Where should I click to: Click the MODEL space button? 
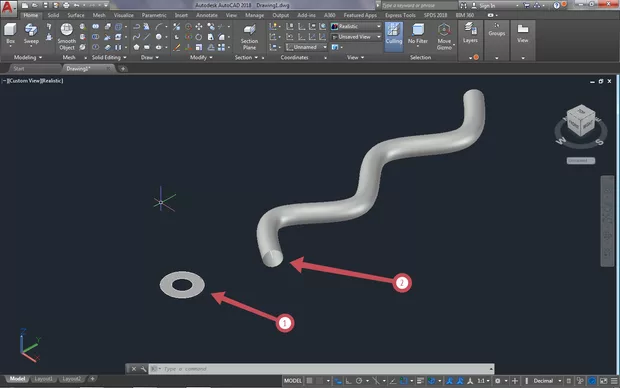[x=293, y=380]
